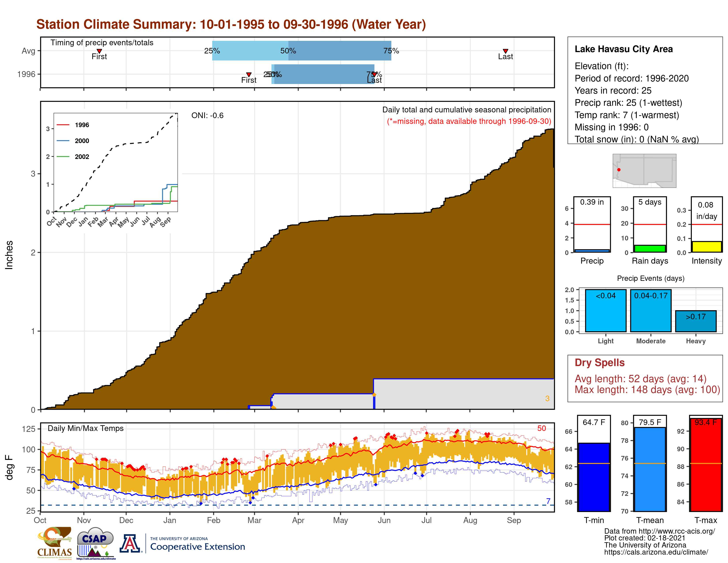Click the Moderate 0.04-0.17 events bar
728x563 pixels.
[x=651, y=310]
